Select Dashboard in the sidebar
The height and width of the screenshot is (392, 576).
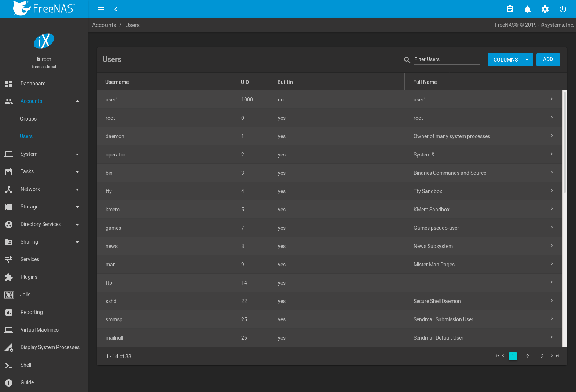33,84
